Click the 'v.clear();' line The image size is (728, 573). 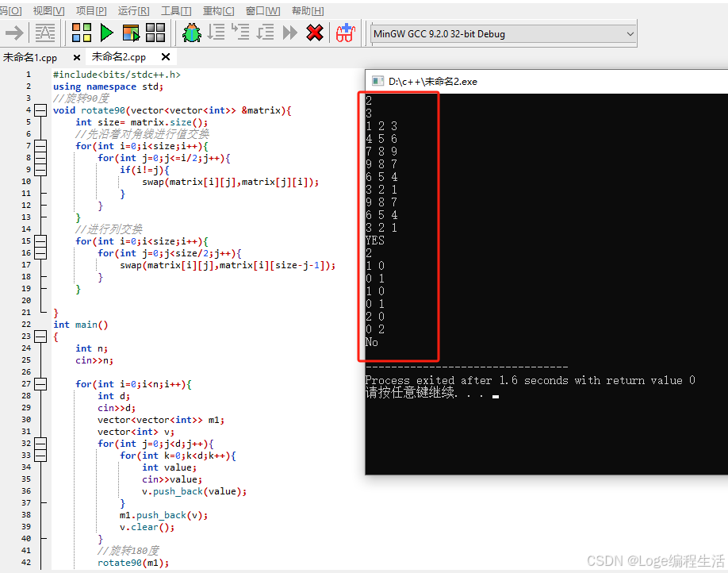(148, 527)
